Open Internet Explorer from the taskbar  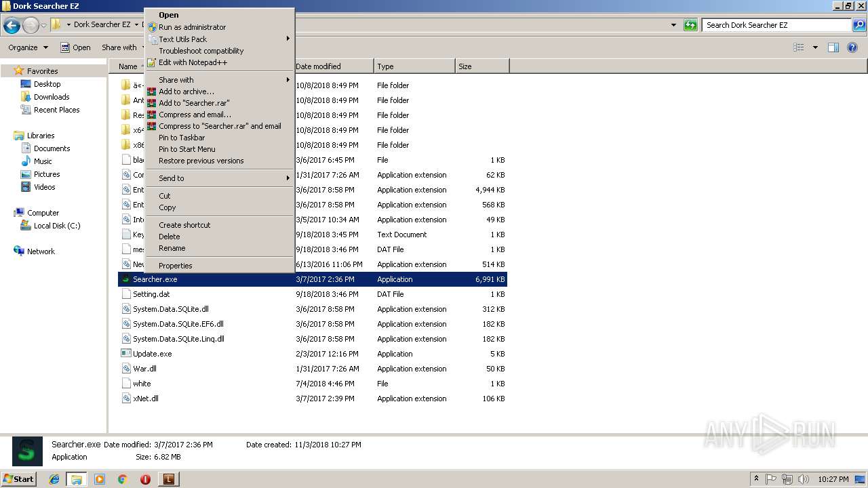coord(54,479)
